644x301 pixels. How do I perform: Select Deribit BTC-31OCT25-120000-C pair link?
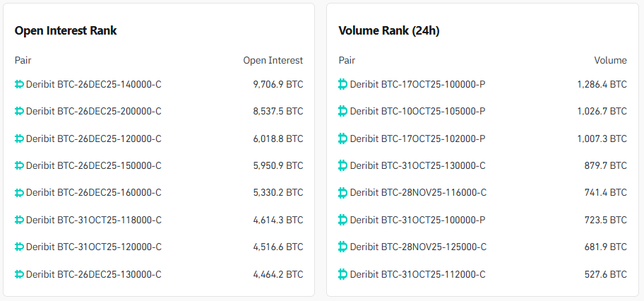pyautogui.click(x=93, y=247)
